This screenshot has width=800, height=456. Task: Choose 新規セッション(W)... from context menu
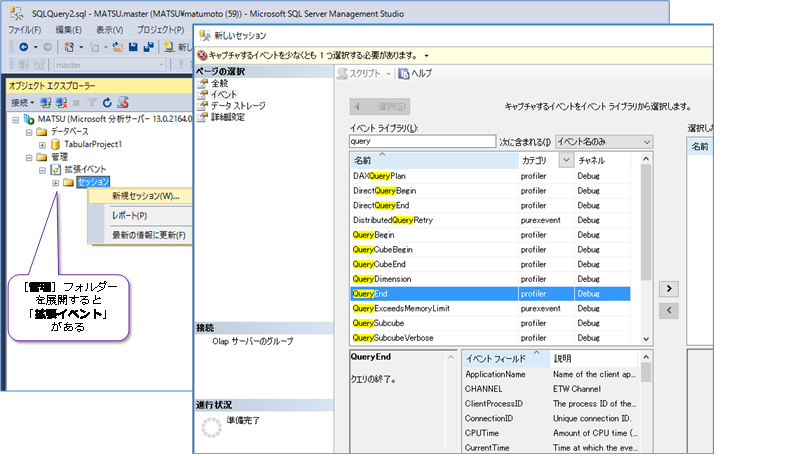145,196
